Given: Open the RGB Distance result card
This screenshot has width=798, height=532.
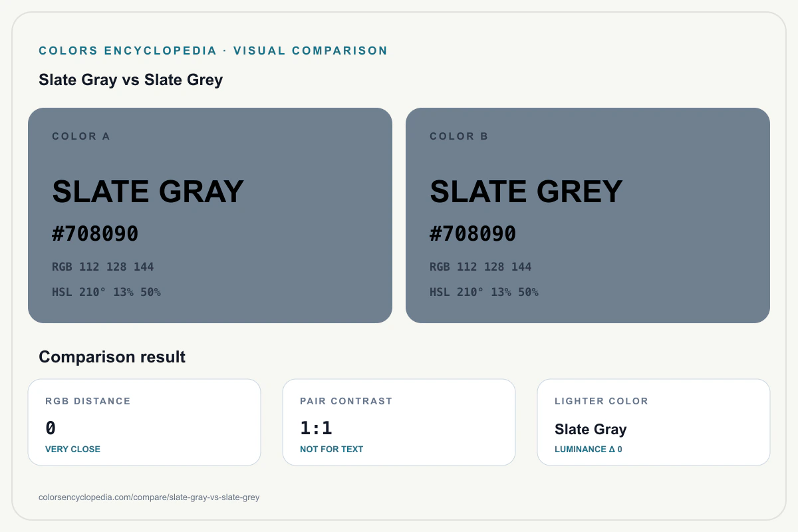Looking at the screenshot, I should pos(144,422).
